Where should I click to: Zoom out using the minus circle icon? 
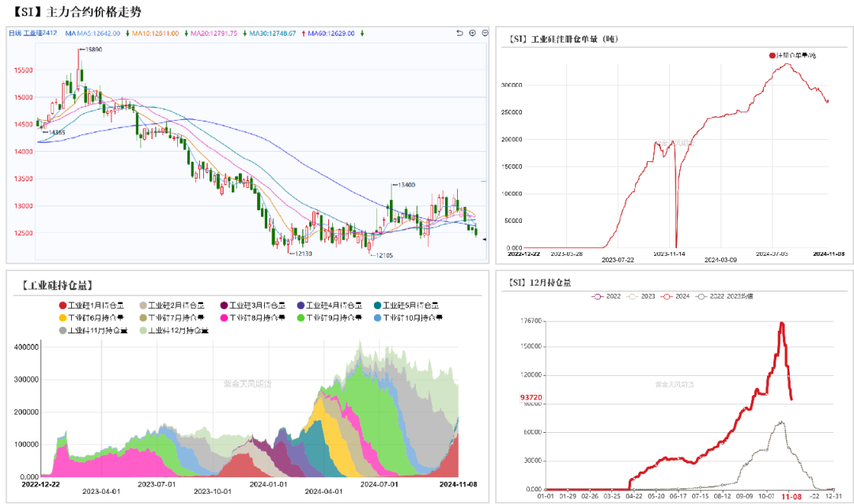(x=484, y=33)
